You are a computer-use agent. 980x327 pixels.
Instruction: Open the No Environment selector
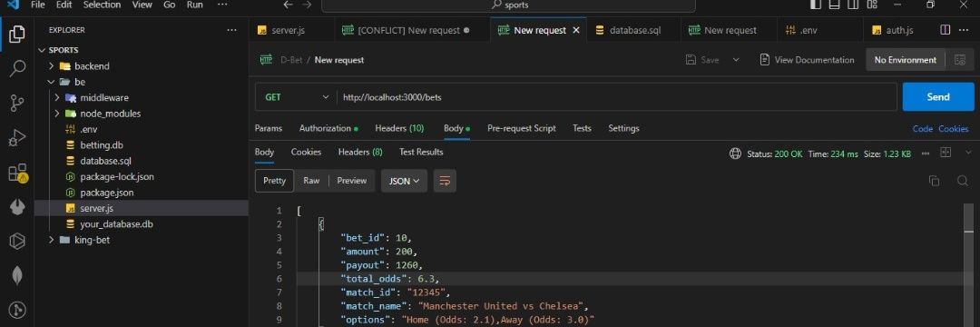tap(905, 60)
